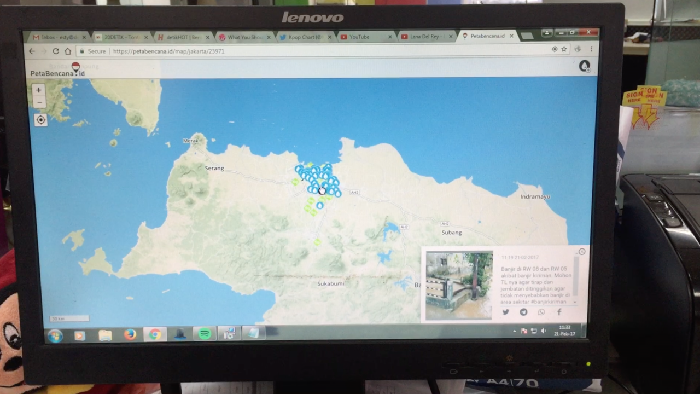
Task: Open Firefox from the taskbar
Action: pos(130,334)
